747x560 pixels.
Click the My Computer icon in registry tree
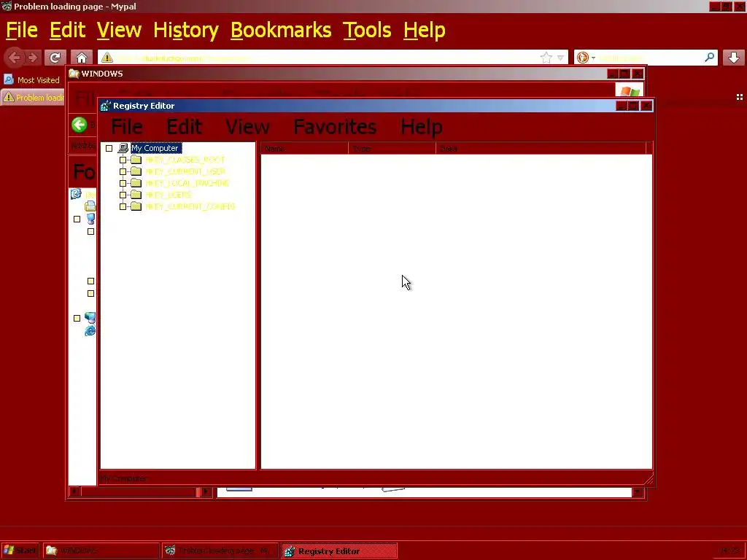click(x=123, y=148)
